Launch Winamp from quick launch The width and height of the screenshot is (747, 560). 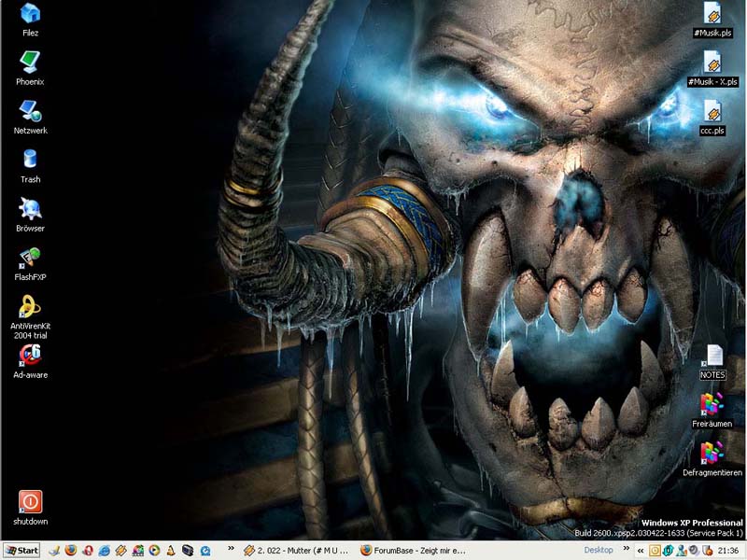click(x=121, y=551)
